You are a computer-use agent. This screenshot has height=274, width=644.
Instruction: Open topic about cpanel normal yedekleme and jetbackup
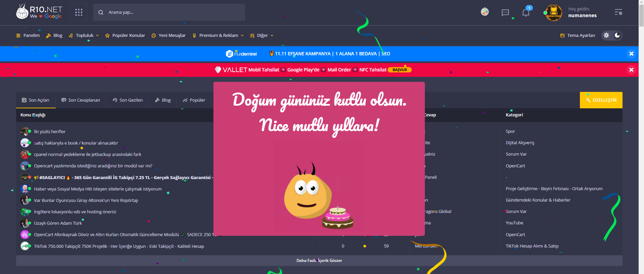click(88, 154)
